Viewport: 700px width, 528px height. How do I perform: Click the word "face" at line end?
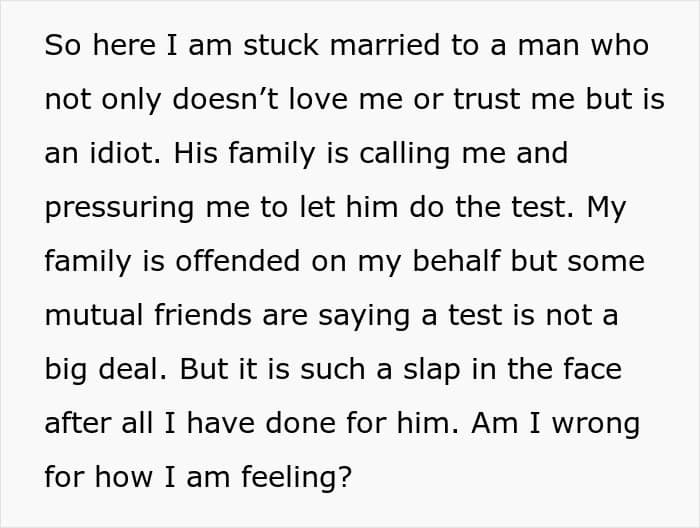point(592,369)
